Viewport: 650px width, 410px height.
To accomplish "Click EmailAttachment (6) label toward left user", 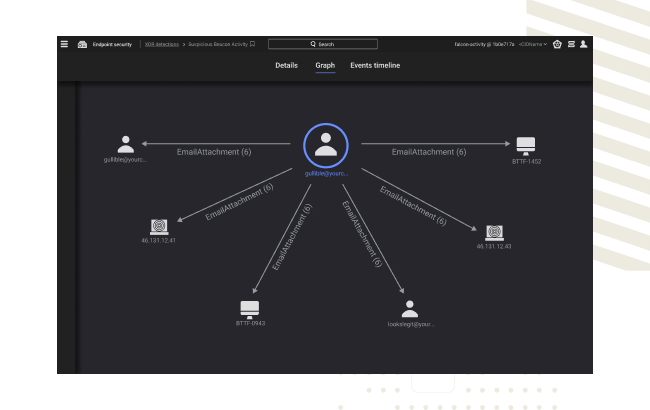I will click(214, 152).
